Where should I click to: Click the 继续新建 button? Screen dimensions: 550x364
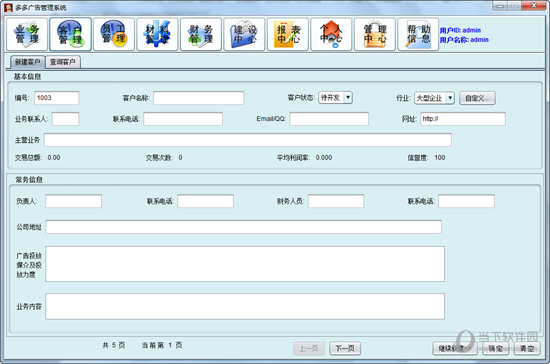pyautogui.click(x=455, y=348)
